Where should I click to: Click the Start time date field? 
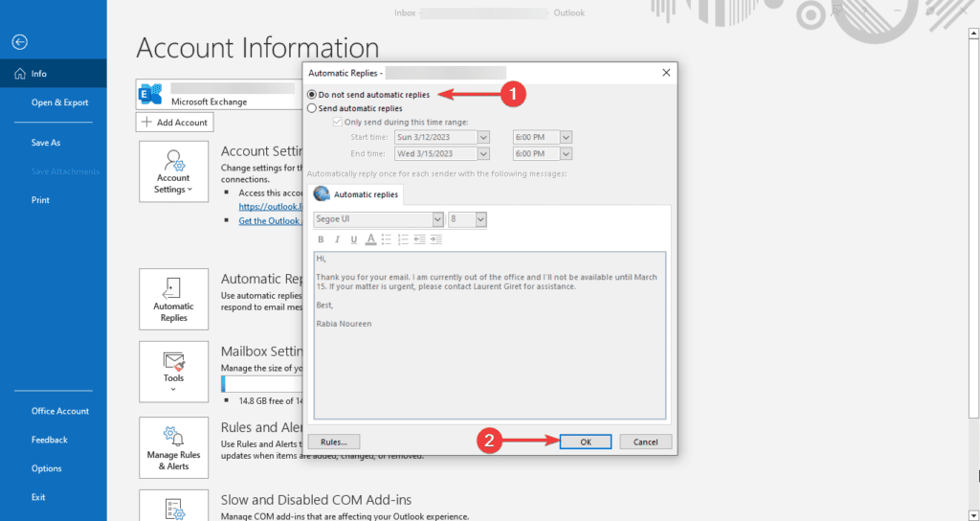tap(436, 137)
